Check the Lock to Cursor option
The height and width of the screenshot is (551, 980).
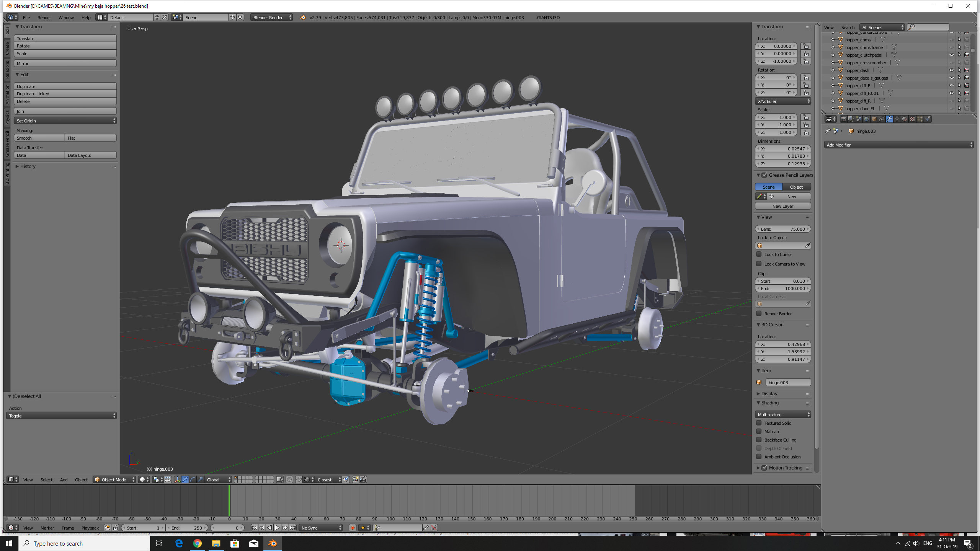tap(759, 254)
